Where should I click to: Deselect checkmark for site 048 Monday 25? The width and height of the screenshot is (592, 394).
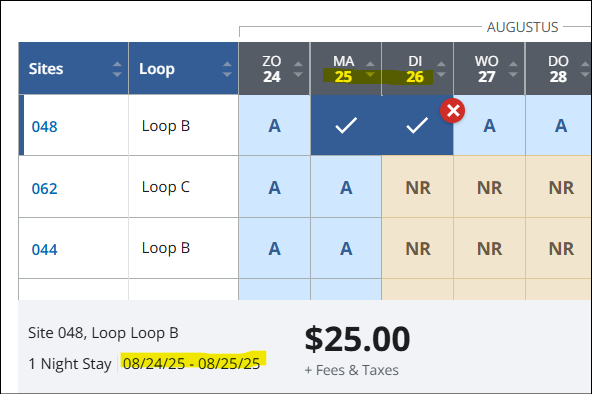[x=346, y=125]
